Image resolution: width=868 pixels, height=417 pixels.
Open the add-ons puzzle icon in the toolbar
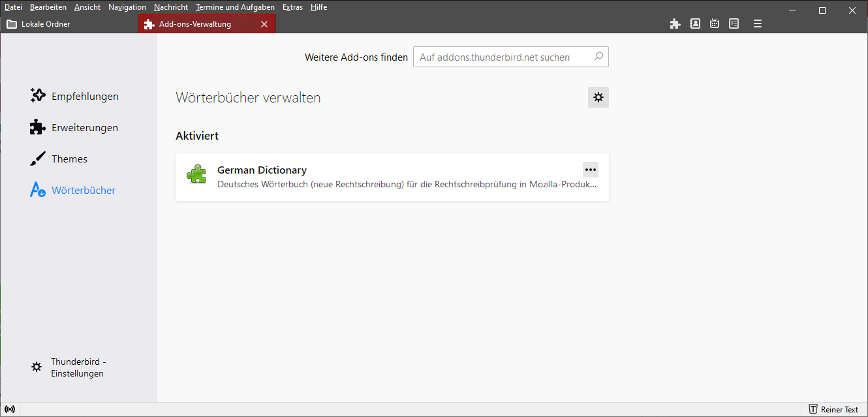click(x=675, y=23)
